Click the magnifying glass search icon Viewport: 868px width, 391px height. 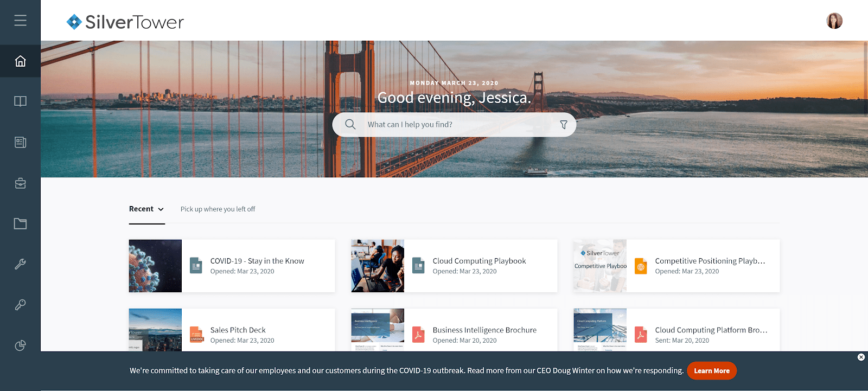(350, 125)
